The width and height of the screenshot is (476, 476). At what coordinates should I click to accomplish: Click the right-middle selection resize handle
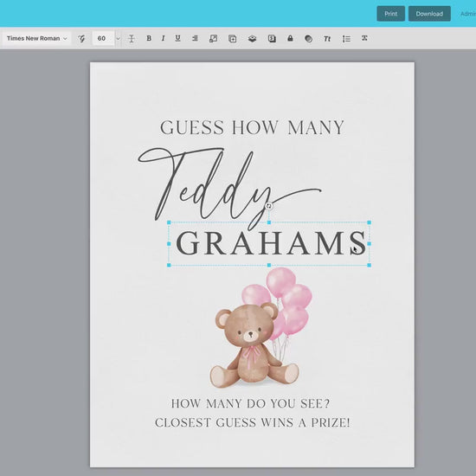click(x=370, y=243)
